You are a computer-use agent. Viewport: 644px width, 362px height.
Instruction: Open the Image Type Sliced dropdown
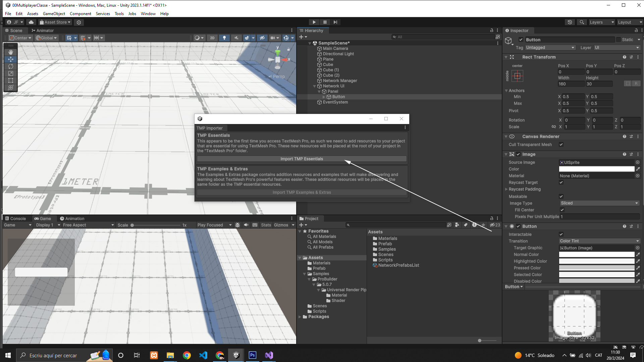click(599, 203)
